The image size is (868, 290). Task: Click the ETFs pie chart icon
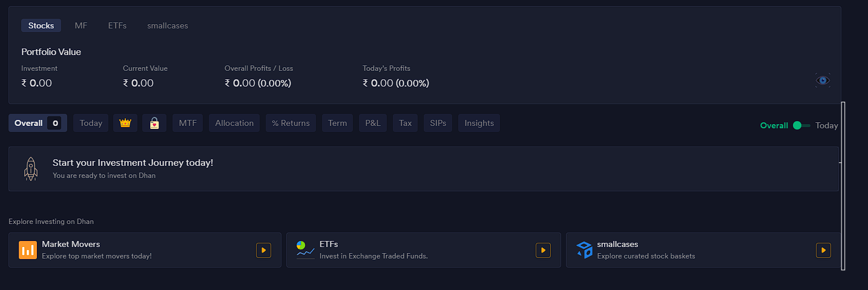[306, 250]
